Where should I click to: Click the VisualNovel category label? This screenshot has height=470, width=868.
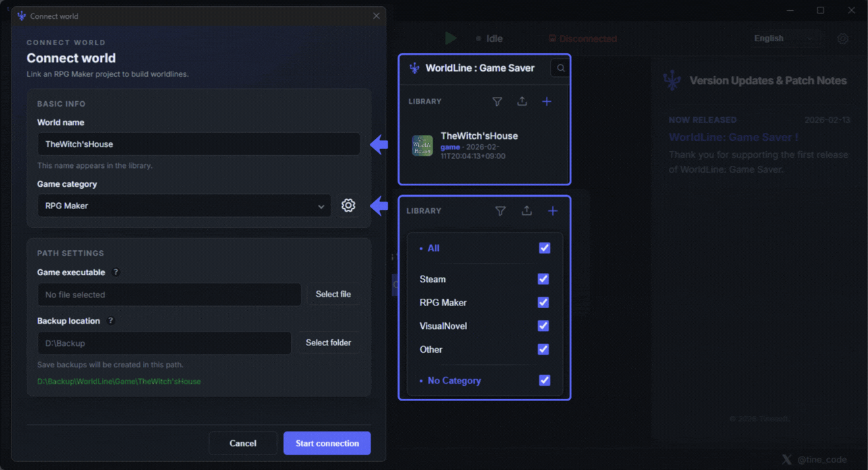point(443,326)
